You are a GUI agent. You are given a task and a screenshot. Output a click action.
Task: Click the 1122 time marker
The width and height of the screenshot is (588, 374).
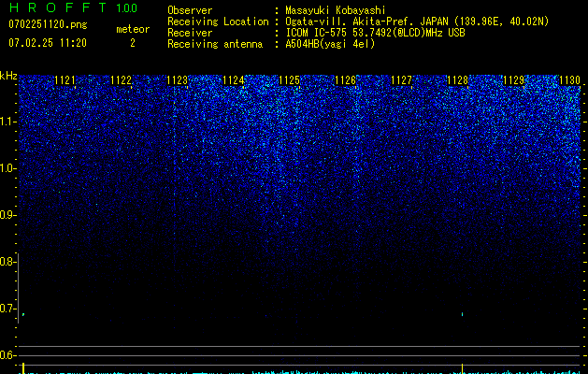122,80
